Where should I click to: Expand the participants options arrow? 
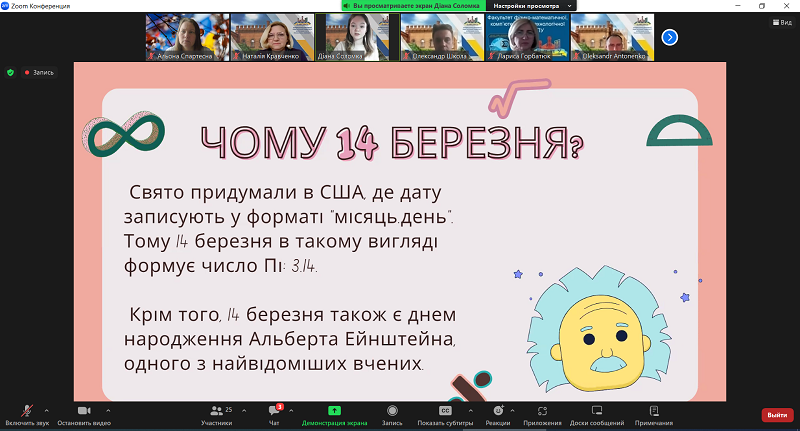click(244, 410)
